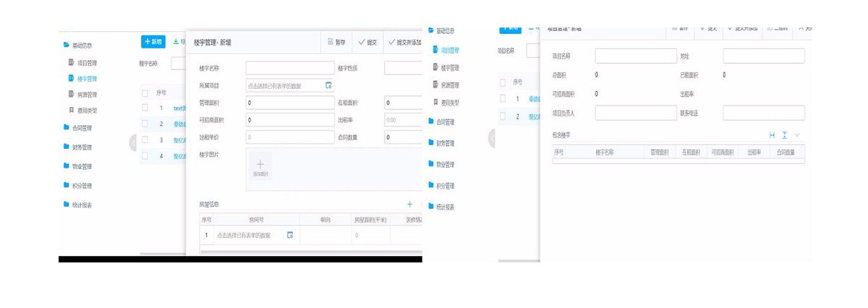Viewport: 868px width, 308px height.
Task: Open 费用类型 in 楼宇管理 window sidebar
Action: pyautogui.click(x=82, y=110)
